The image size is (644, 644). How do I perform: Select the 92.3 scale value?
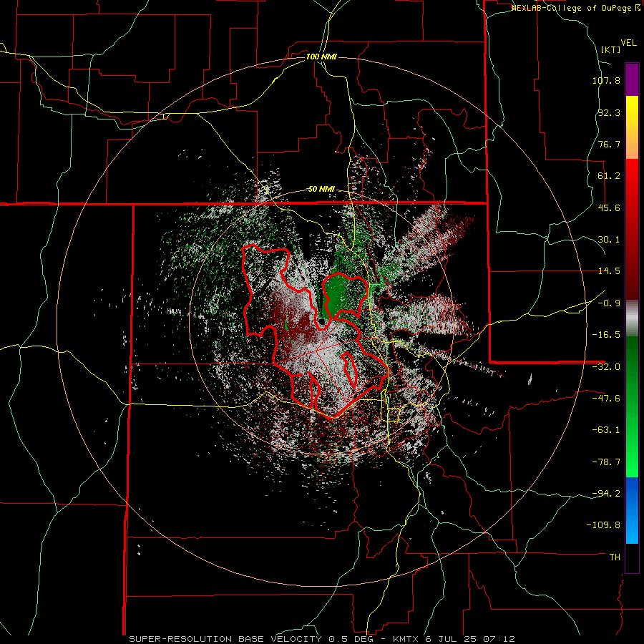[609, 112]
